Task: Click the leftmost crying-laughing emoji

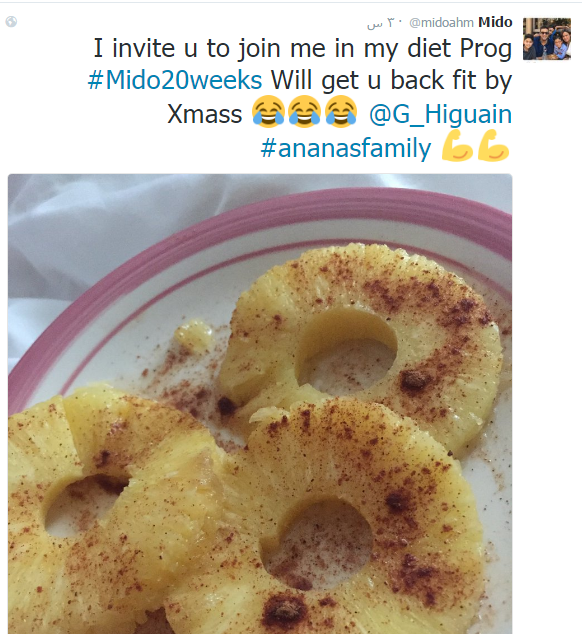Action: (268, 111)
